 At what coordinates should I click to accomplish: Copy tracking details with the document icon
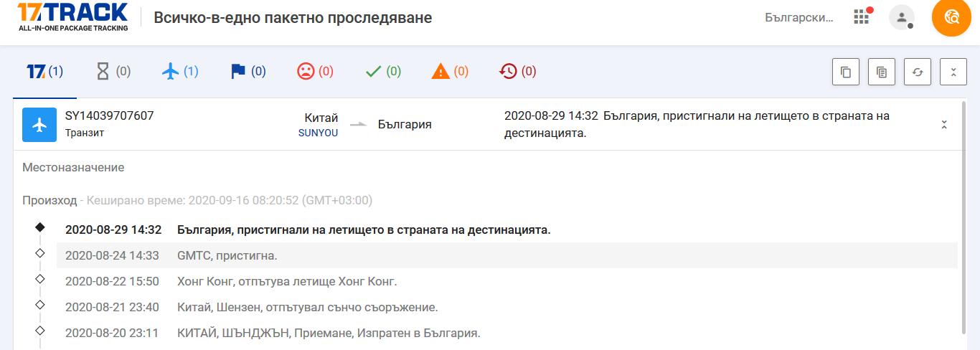point(882,72)
